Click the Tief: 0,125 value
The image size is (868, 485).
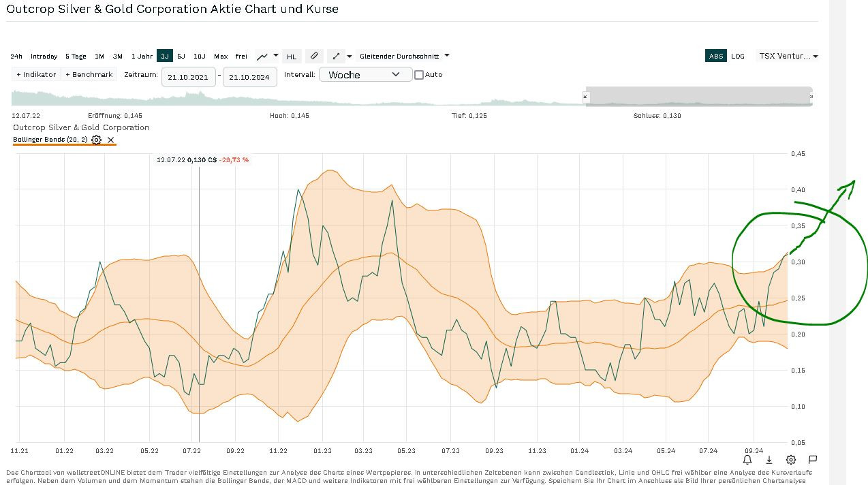coord(469,116)
